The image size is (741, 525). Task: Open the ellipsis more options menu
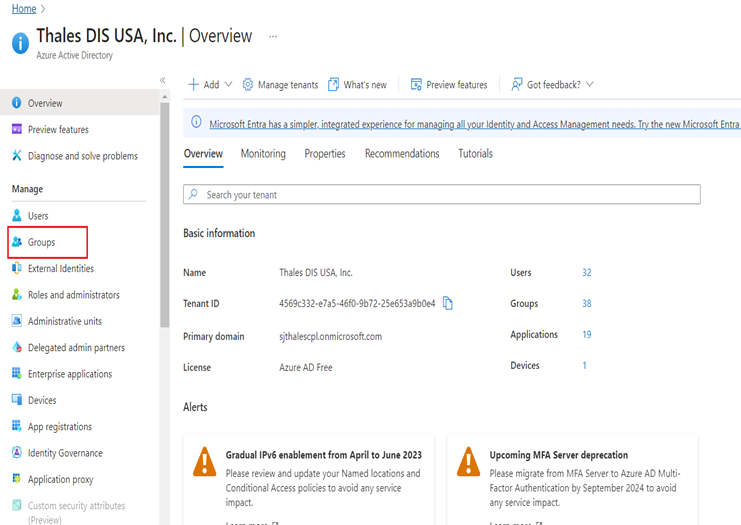coord(272,36)
